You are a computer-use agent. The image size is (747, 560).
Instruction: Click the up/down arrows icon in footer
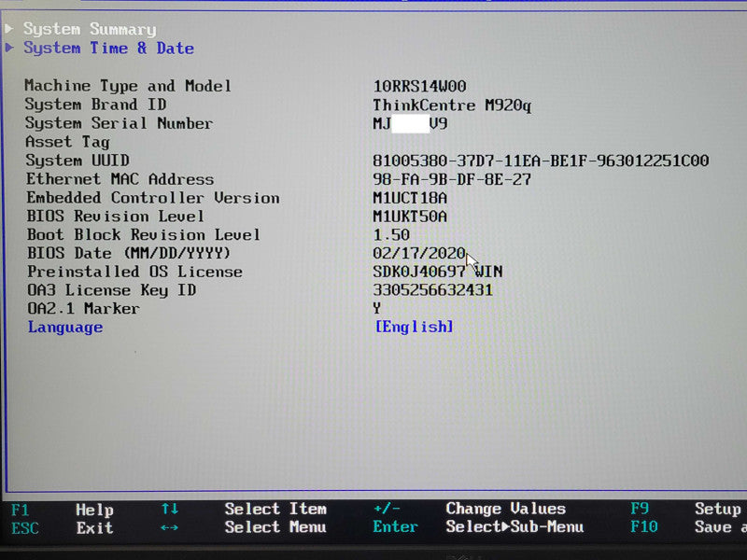click(170, 509)
